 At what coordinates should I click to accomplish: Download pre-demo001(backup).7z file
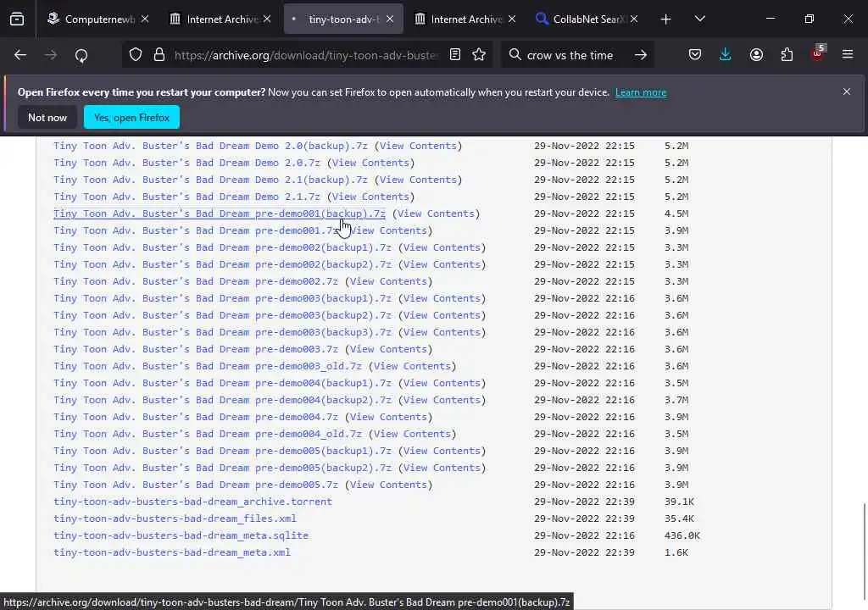220,213
